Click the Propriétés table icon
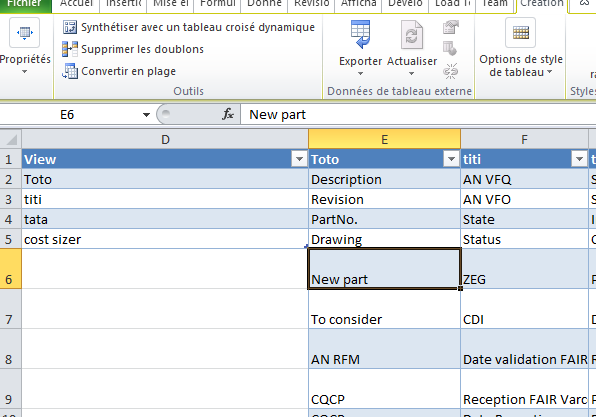The width and height of the screenshot is (596, 417). point(24,33)
